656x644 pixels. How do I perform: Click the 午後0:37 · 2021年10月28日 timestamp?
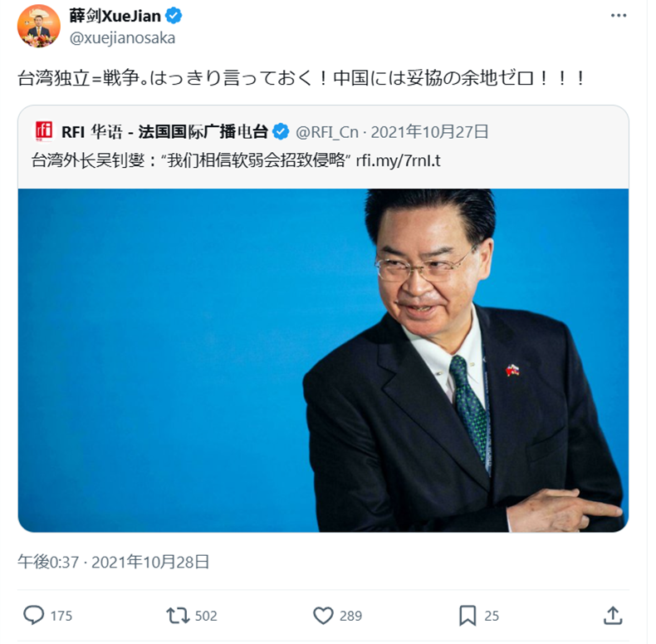(114, 562)
